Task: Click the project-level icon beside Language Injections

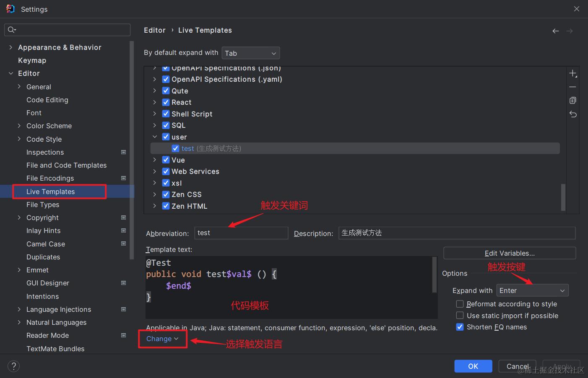Action: pyautogui.click(x=124, y=309)
